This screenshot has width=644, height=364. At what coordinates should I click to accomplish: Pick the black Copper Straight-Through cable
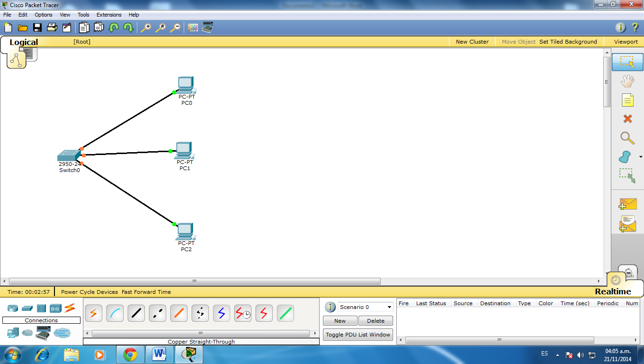click(x=136, y=313)
